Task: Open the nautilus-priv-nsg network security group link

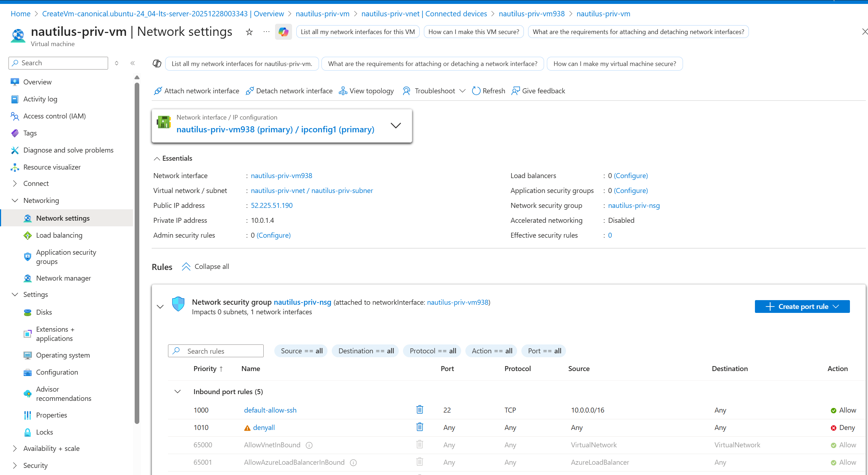Action: [634, 205]
